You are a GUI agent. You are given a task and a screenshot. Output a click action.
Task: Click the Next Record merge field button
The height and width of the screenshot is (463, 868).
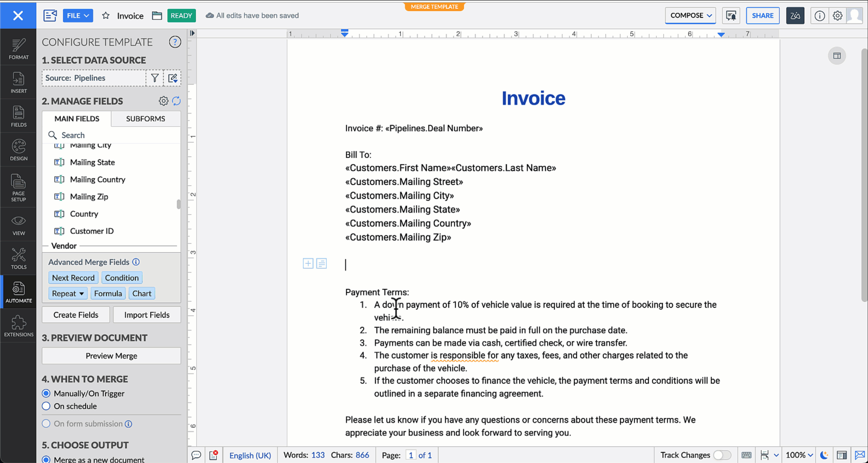(73, 278)
